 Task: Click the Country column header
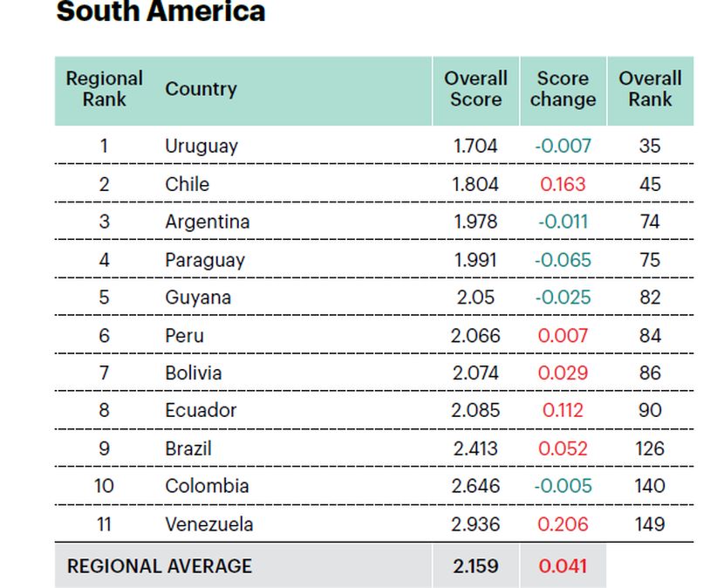tap(201, 89)
